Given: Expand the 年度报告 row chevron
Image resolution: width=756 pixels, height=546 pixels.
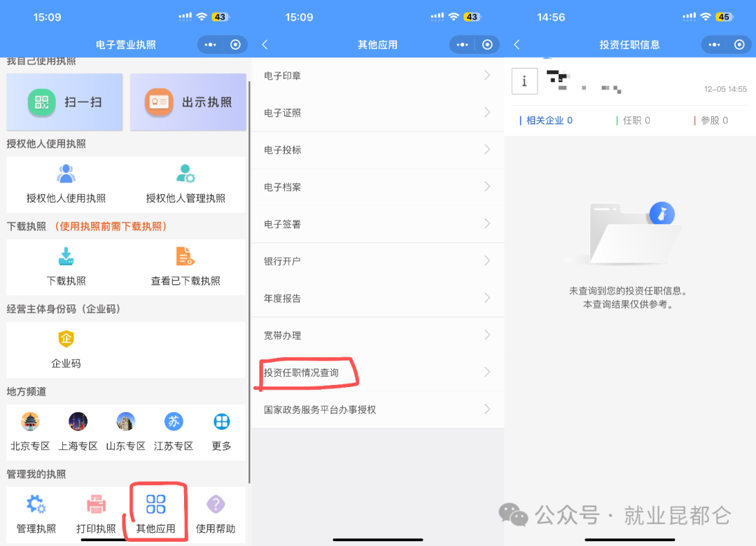Looking at the screenshot, I should click(x=487, y=298).
